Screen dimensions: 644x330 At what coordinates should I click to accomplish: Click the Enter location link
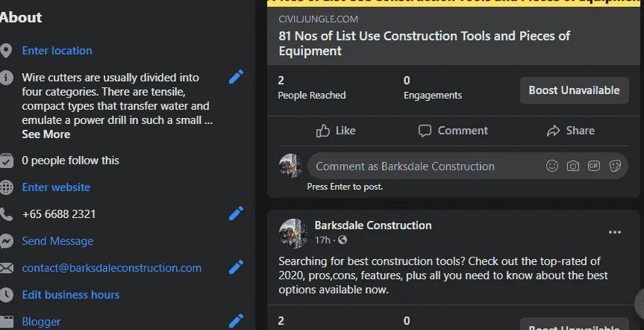tap(57, 51)
